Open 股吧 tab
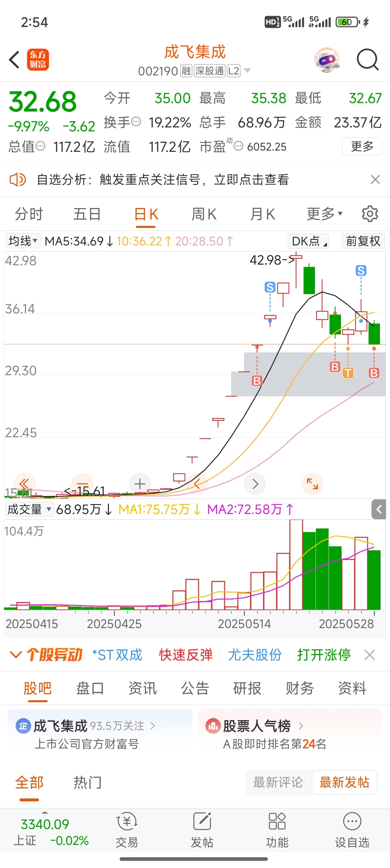This screenshot has width=390, height=868. coord(37,688)
